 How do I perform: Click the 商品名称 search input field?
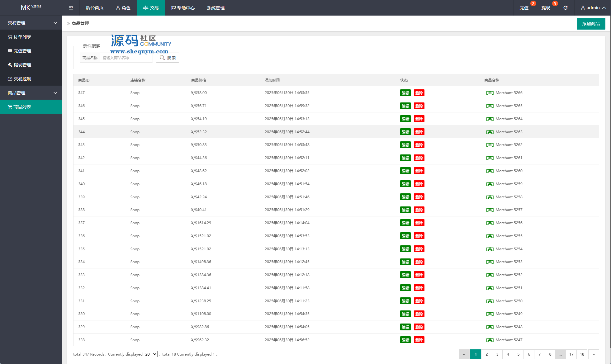coord(126,58)
